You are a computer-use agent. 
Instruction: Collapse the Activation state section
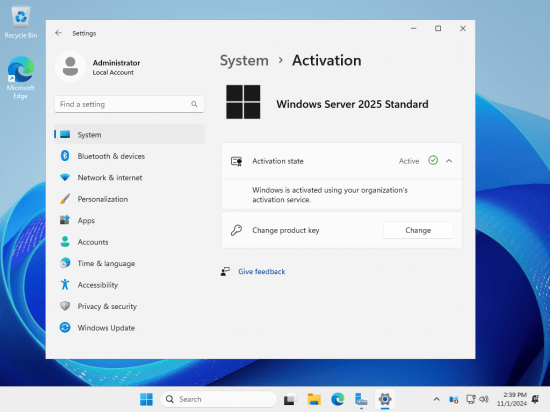[x=449, y=161]
